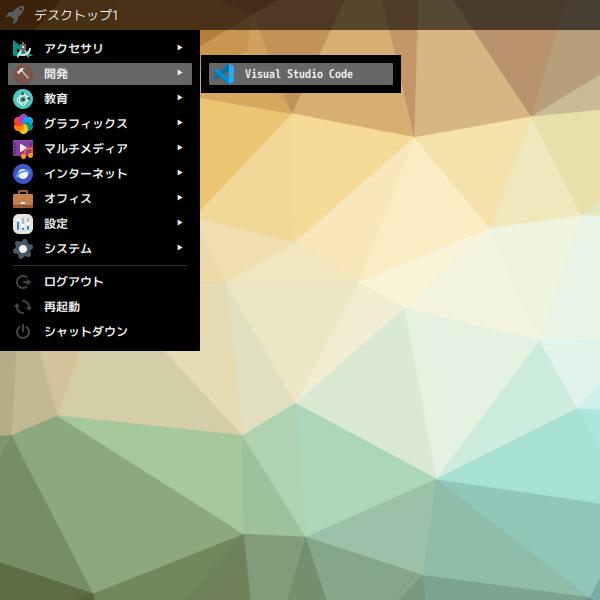The image size is (600, 600).
Task: Click the インターネット globe icon
Action: (x=23, y=174)
